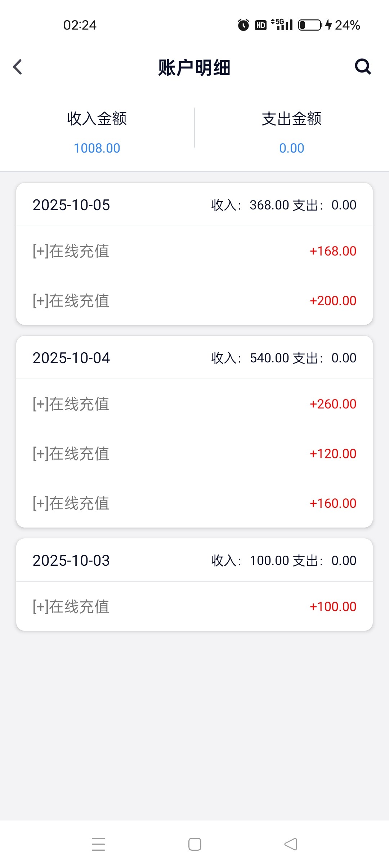Tap the back arrow icon

17,67
